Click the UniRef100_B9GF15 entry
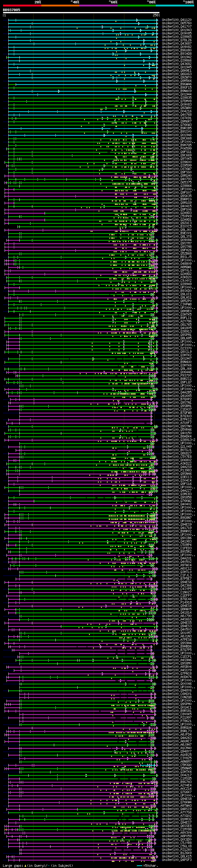The height and width of the screenshot is (868, 197). [177, 88]
